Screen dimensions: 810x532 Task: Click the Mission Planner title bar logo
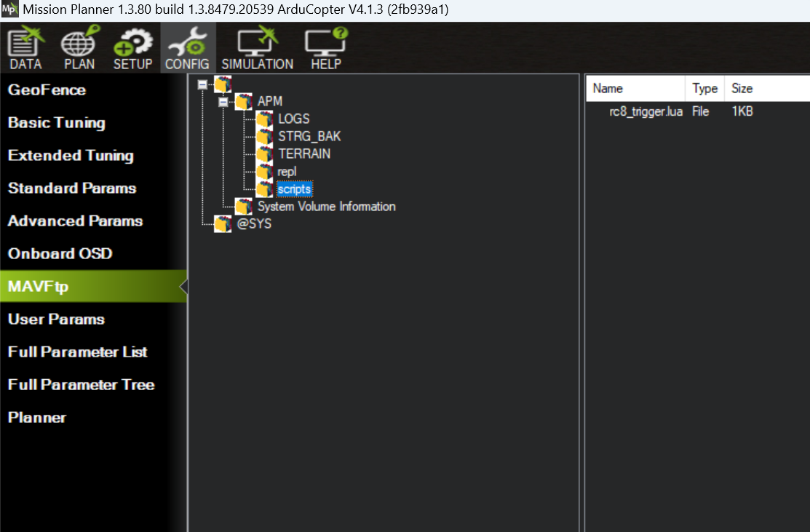coord(9,9)
